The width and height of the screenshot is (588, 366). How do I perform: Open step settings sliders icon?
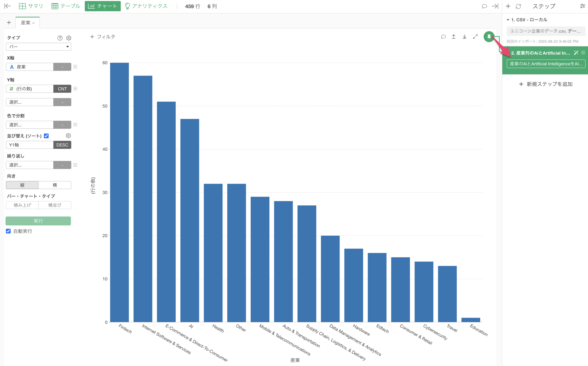click(x=582, y=6)
